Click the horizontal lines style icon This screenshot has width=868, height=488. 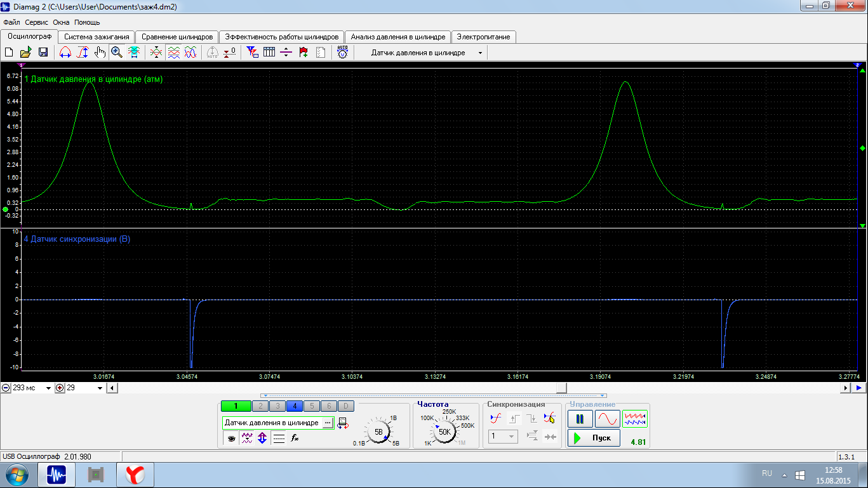(x=279, y=438)
